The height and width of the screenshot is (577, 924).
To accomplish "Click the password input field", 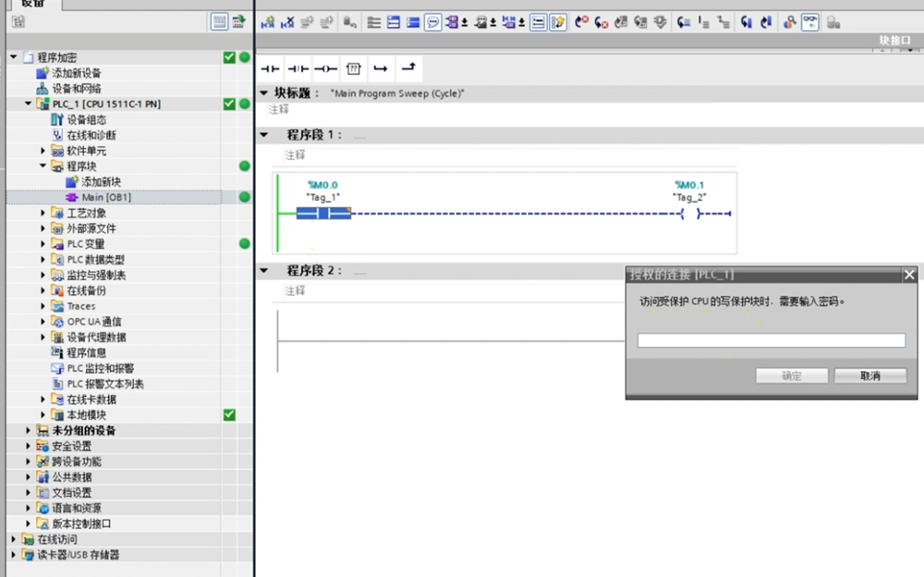I will tap(771, 340).
